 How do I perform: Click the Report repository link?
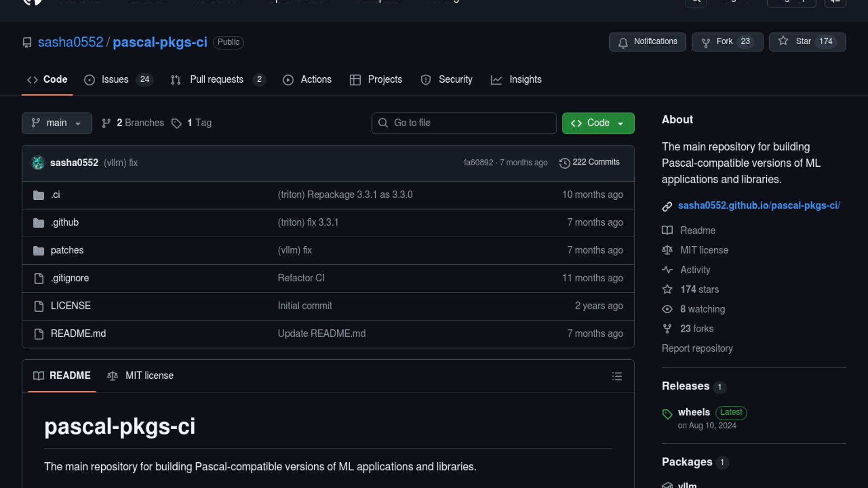coord(697,349)
